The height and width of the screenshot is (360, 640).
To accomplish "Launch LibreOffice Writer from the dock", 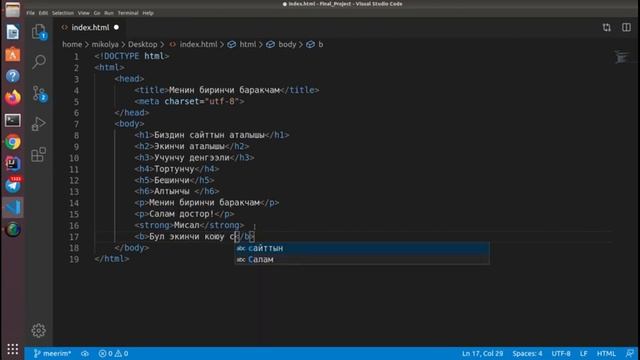I will point(13,32).
